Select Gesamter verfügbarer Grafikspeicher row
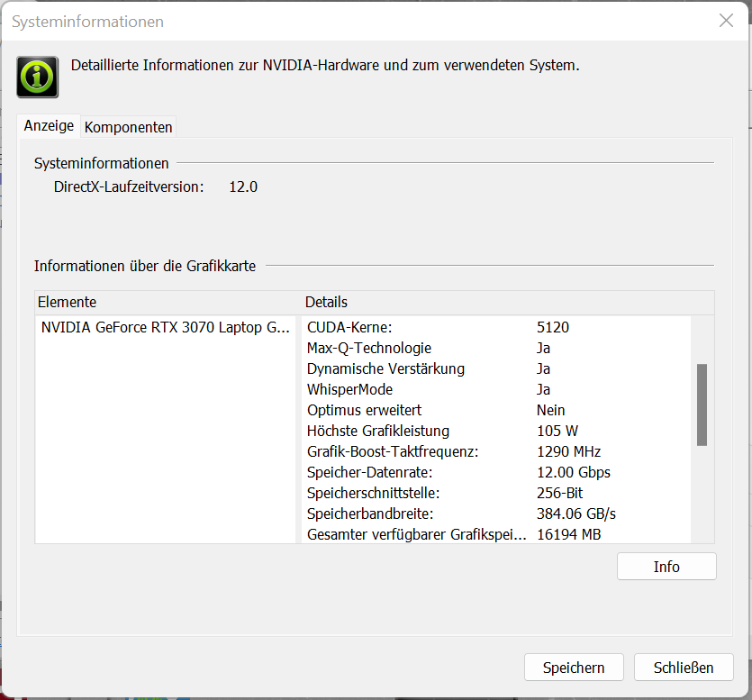This screenshot has width=752, height=700. click(496, 533)
